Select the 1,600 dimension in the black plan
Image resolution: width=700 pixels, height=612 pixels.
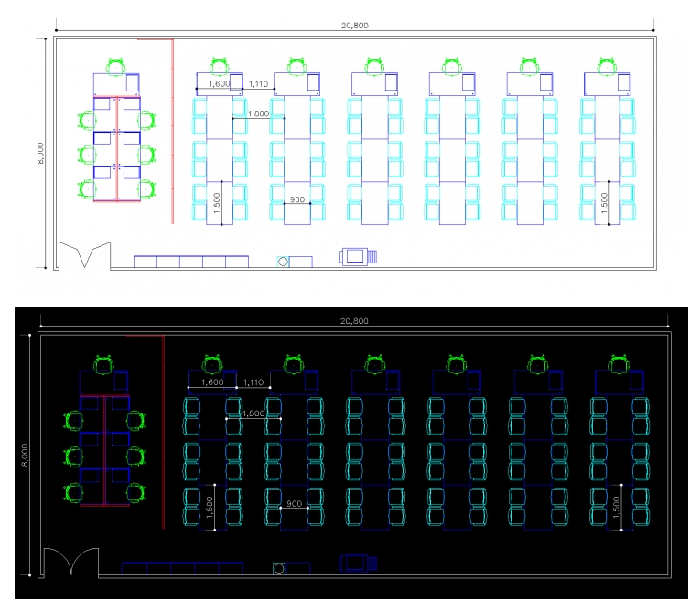click(212, 382)
